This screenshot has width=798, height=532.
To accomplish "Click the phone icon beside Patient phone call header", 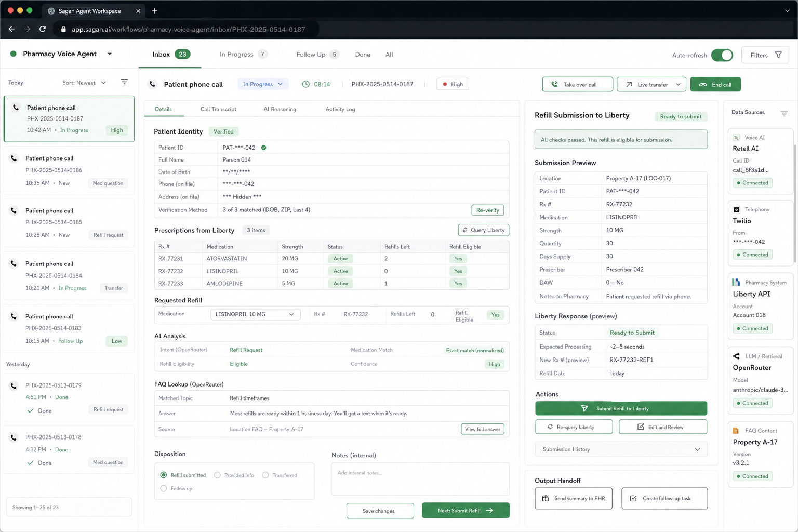I will click(x=152, y=84).
